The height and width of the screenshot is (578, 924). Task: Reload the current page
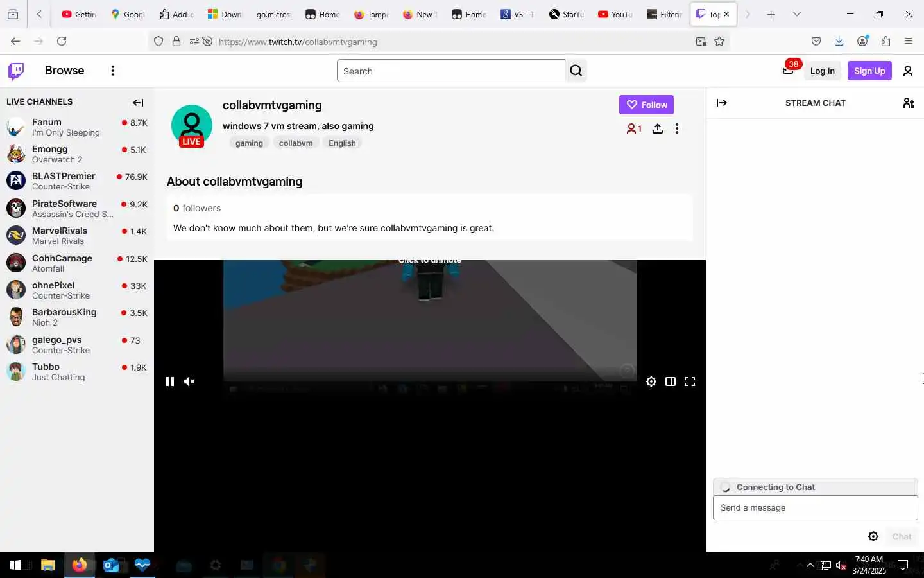pos(62,41)
